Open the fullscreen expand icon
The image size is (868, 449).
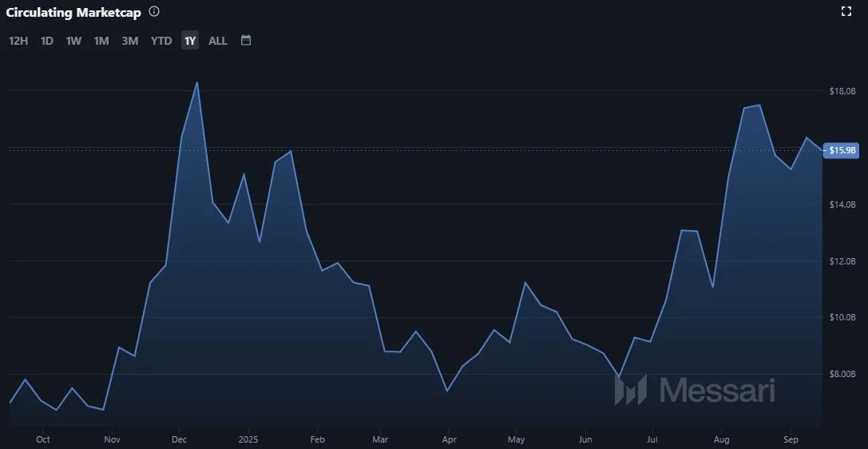846,12
